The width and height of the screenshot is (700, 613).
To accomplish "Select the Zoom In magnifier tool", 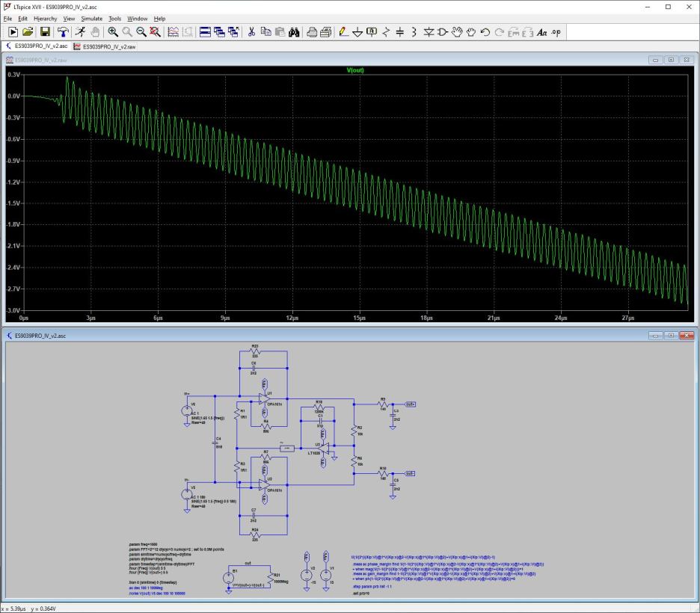I will tap(113, 32).
